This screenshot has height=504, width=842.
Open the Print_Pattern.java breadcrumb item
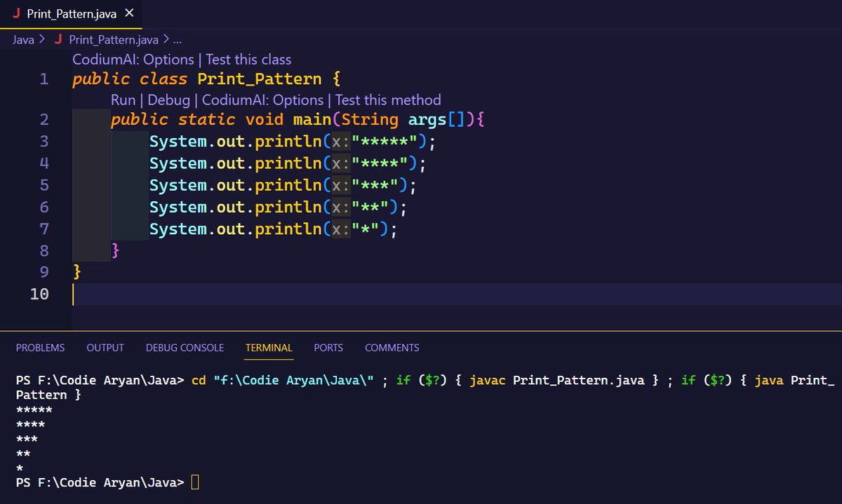pyautogui.click(x=114, y=39)
